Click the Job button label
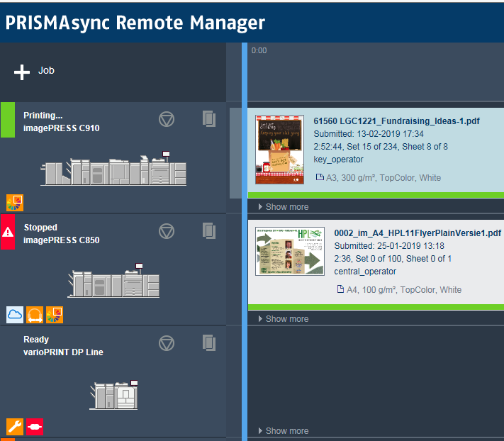Image resolution: width=504 pixels, height=441 pixels. [46, 70]
